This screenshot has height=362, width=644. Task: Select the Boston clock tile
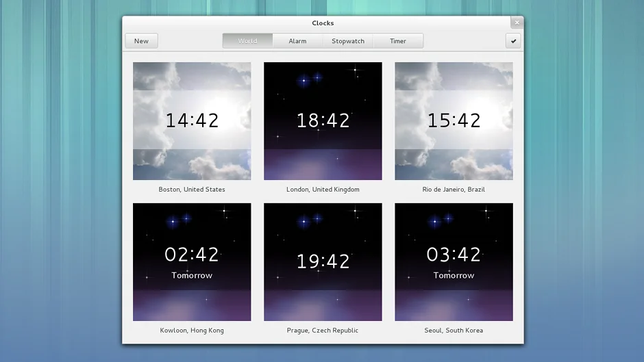(192, 121)
